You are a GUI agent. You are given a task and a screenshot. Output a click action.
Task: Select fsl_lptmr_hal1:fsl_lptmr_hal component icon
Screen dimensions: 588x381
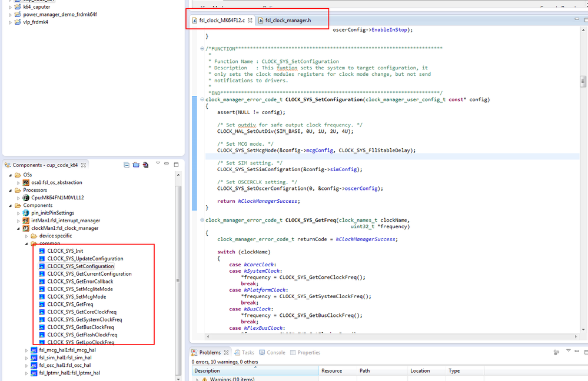pyautogui.click(x=34, y=373)
